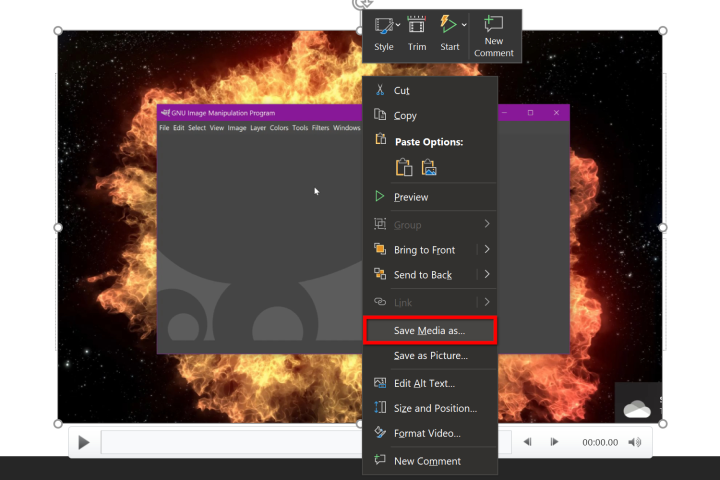Expand the Group submenu arrow
Image resolution: width=720 pixels, height=480 pixels.
(x=487, y=224)
